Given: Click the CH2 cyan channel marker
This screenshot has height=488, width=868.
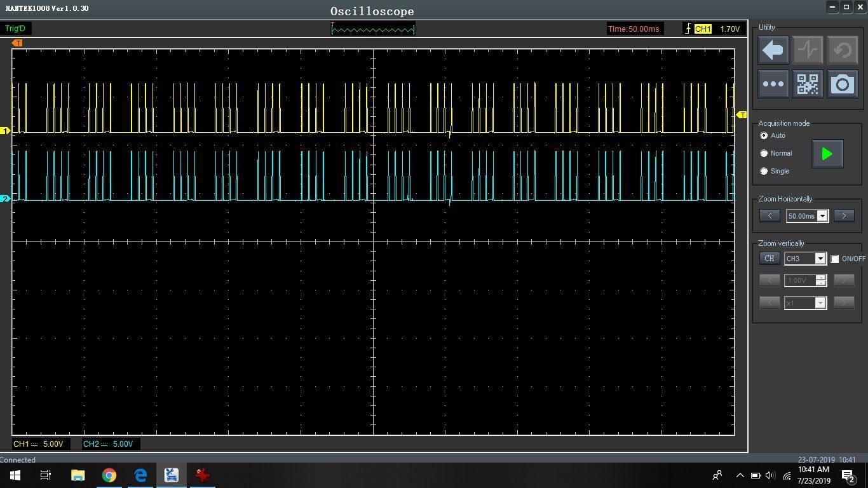Looking at the screenshot, I should coord(6,199).
